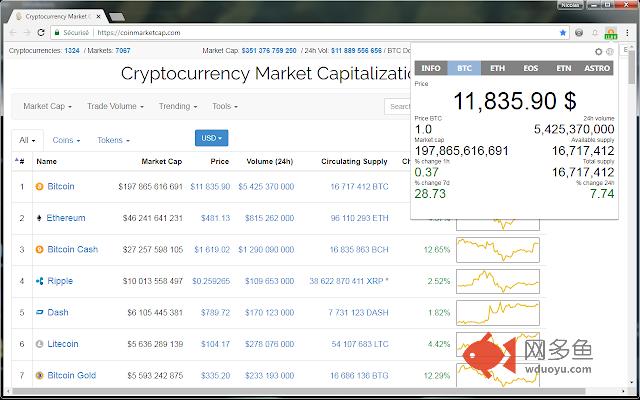Open the USD currency dropdown
Viewport: 640px width, 400px height.
(211, 138)
